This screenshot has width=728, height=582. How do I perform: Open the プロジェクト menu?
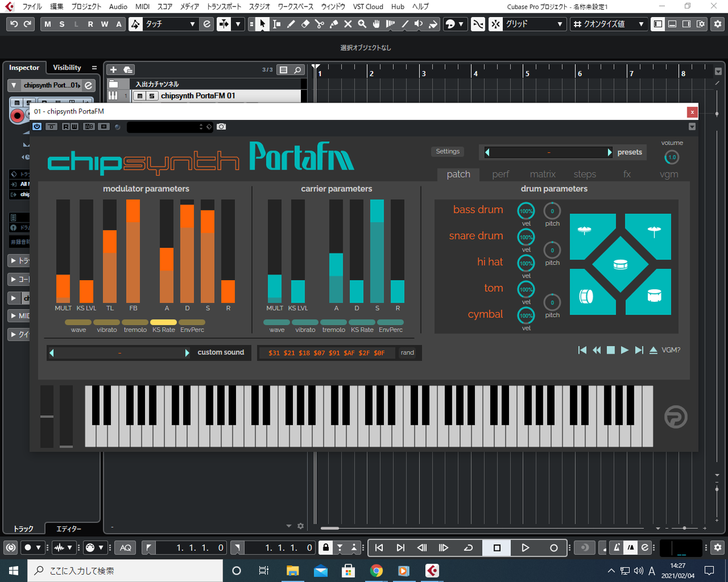tap(86, 7)
